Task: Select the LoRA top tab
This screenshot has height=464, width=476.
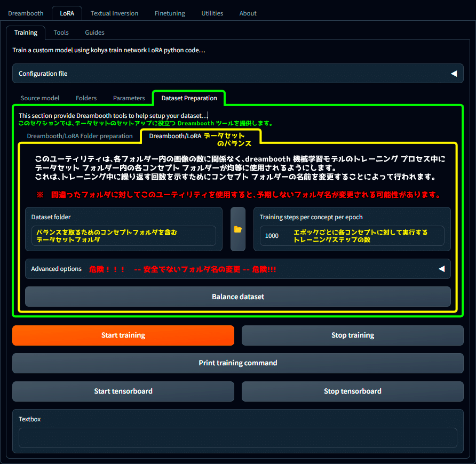Action: [67, 13]
